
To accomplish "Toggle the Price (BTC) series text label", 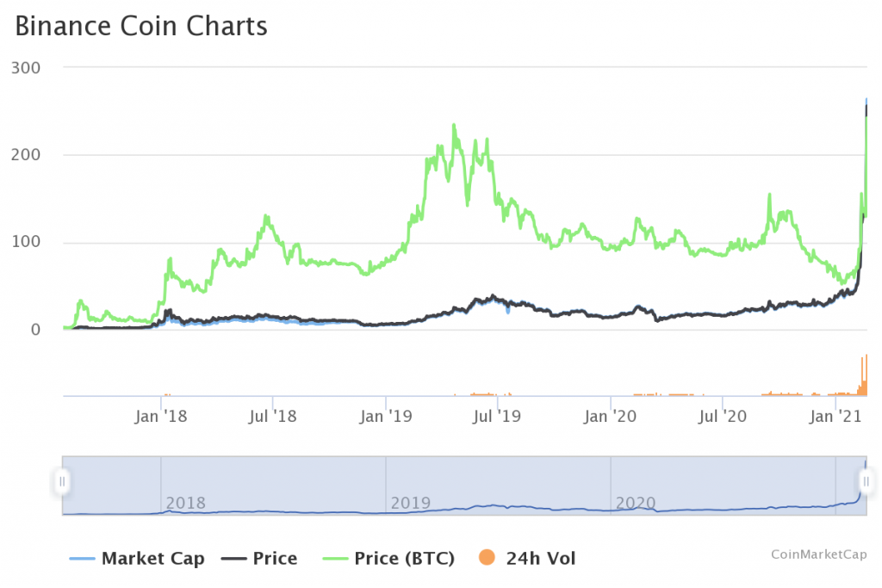I will click(404, 559).
